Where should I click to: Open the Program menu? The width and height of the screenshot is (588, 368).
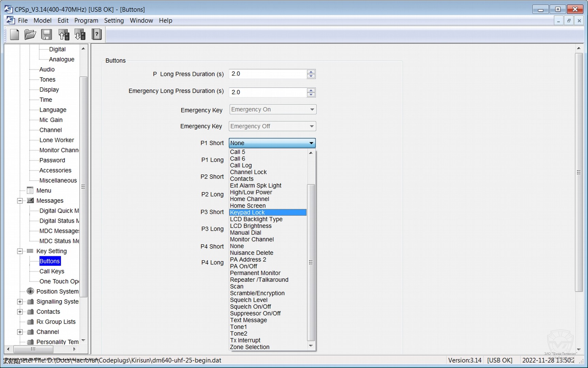tap(86, 20)
